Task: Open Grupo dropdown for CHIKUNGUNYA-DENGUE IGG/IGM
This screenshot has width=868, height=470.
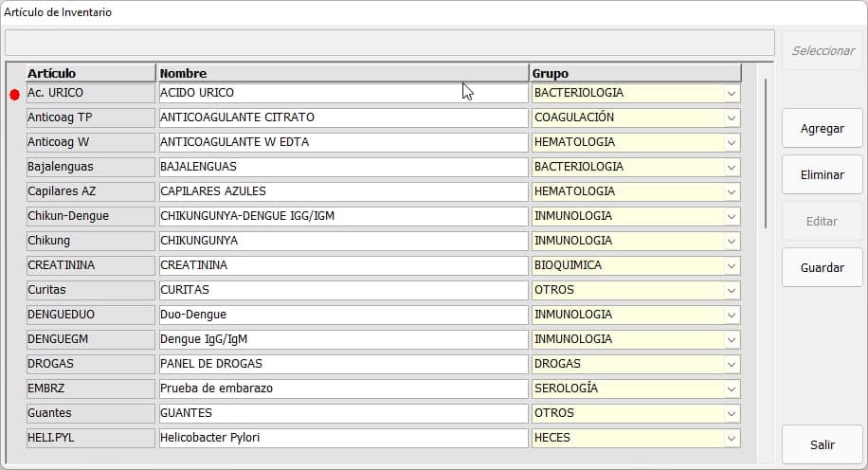Action: (732, 216)
